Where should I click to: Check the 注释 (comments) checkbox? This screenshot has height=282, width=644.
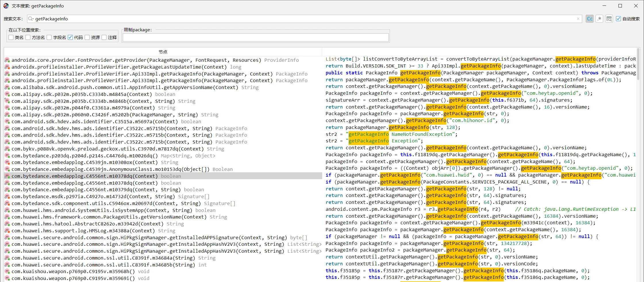coord(104,37)
